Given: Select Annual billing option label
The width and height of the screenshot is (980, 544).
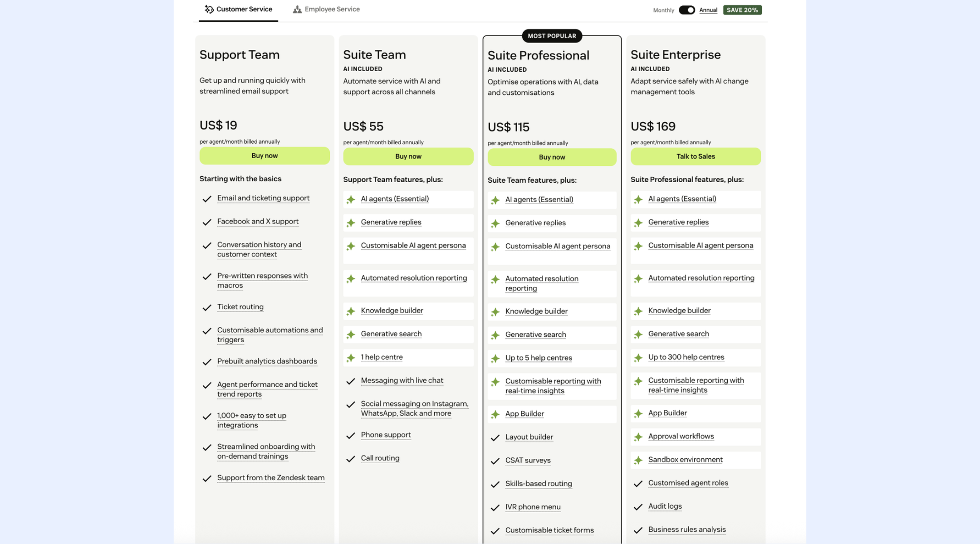Looking at the screenshot, I should click(708, 10).
